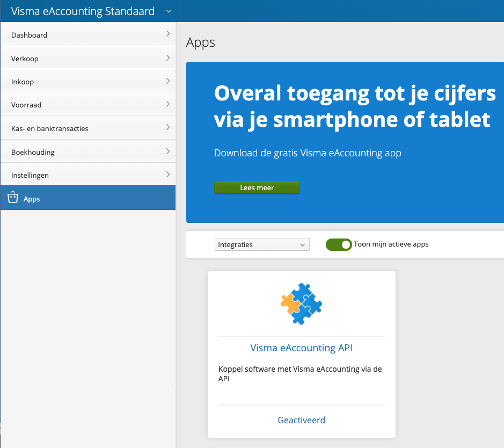Open the Inkoop menu item

coord(88,81)
